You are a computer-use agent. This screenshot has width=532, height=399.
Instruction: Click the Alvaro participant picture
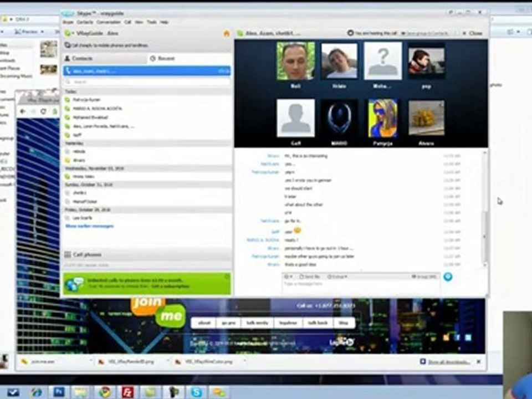pos(426,118)
